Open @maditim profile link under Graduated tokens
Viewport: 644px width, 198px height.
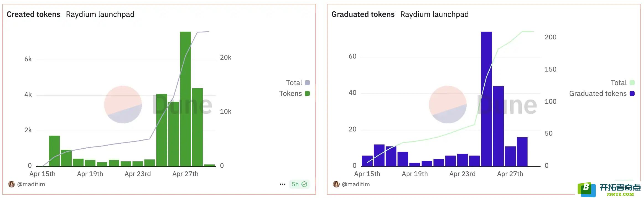(x=356, y=184)
